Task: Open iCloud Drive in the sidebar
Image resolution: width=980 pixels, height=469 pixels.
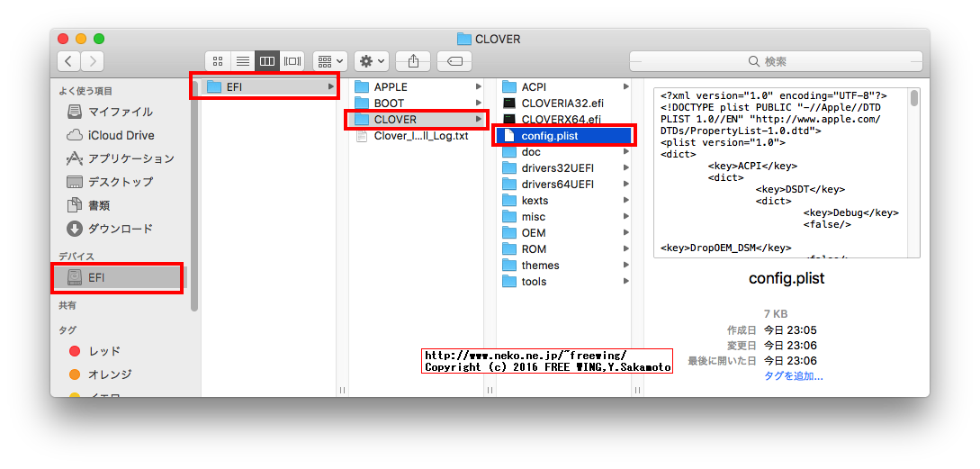Action: click(121, 135)
